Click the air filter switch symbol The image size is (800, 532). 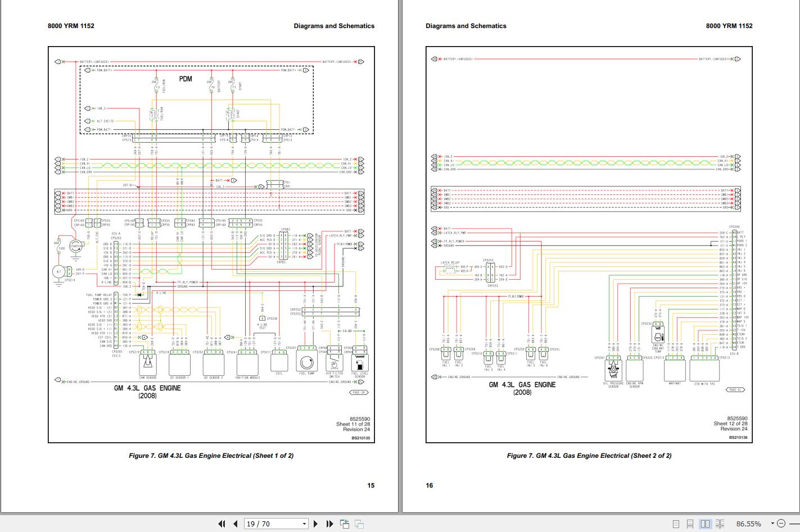point(334,363)
